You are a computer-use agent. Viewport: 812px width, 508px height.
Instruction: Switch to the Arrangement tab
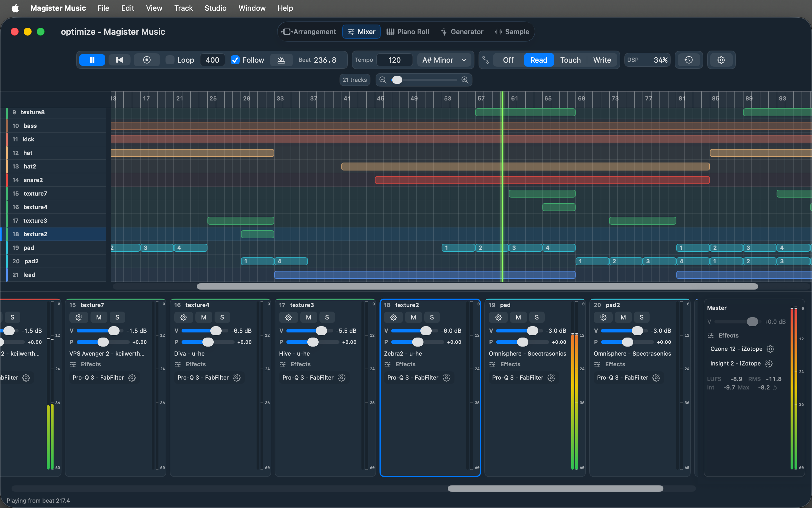308,32
